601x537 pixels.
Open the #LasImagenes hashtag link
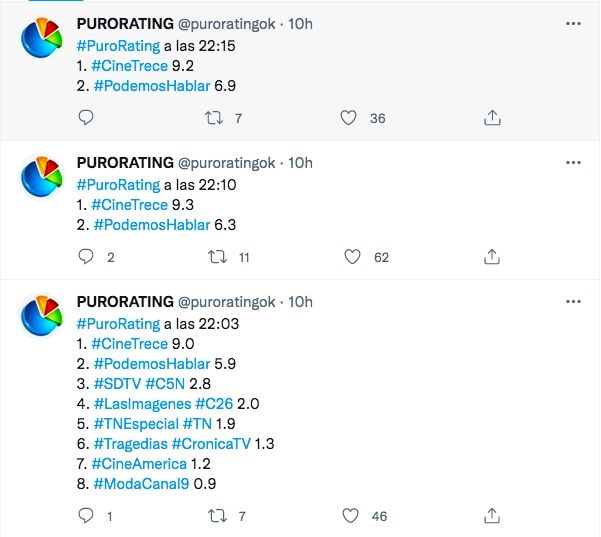[141, 404]
